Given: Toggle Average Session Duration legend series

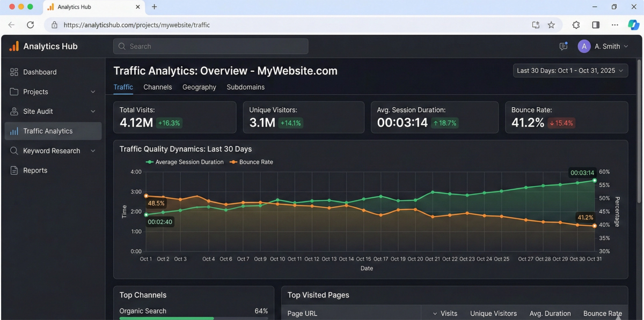Looking at the screenshot, I should [184, 162].
